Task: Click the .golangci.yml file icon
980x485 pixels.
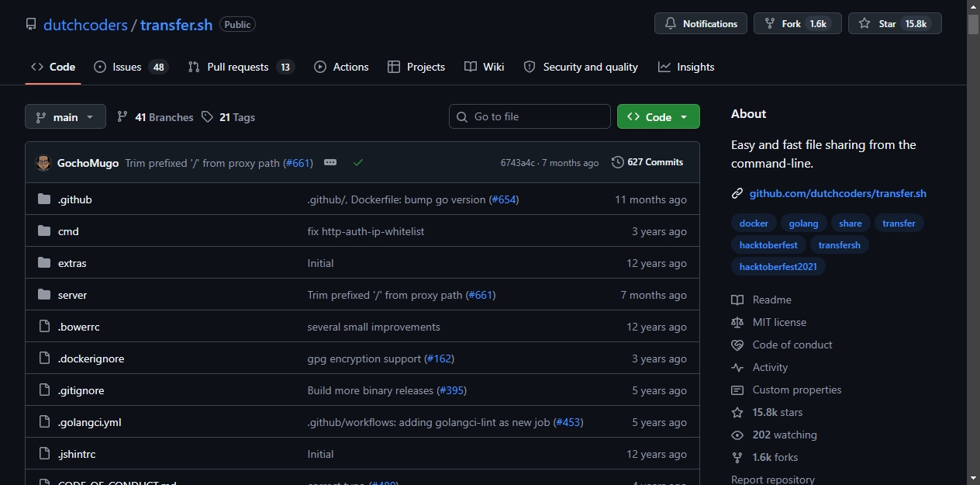Action: point(44,422)
